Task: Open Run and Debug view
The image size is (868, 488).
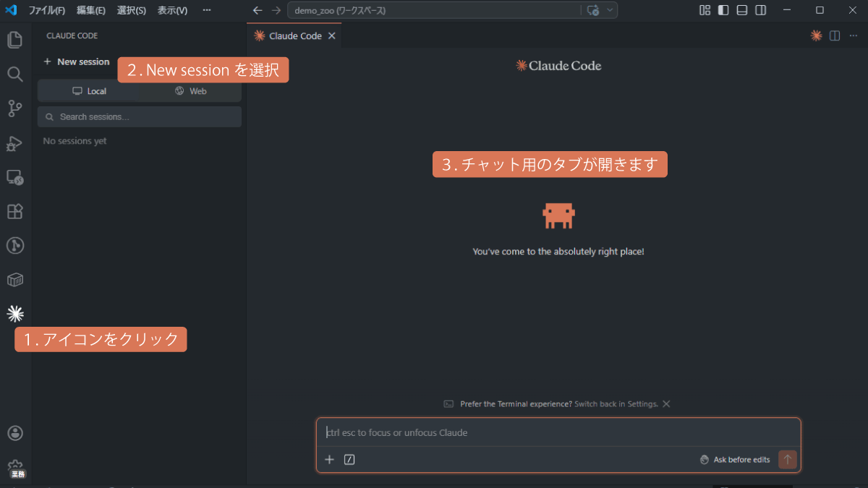Action: (14, 143)
